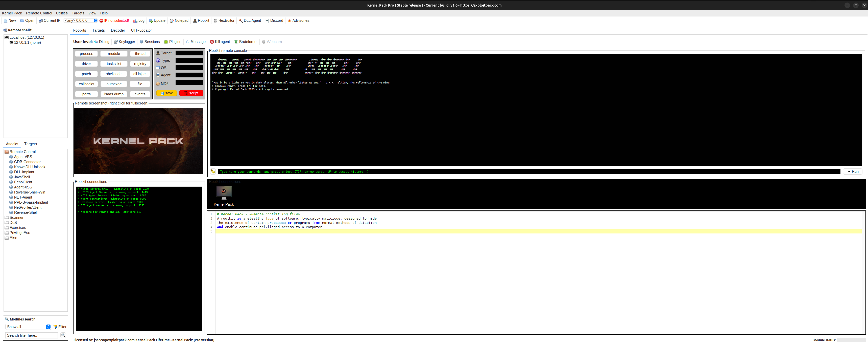
Task: Click the process button
Action: [86, 54]
